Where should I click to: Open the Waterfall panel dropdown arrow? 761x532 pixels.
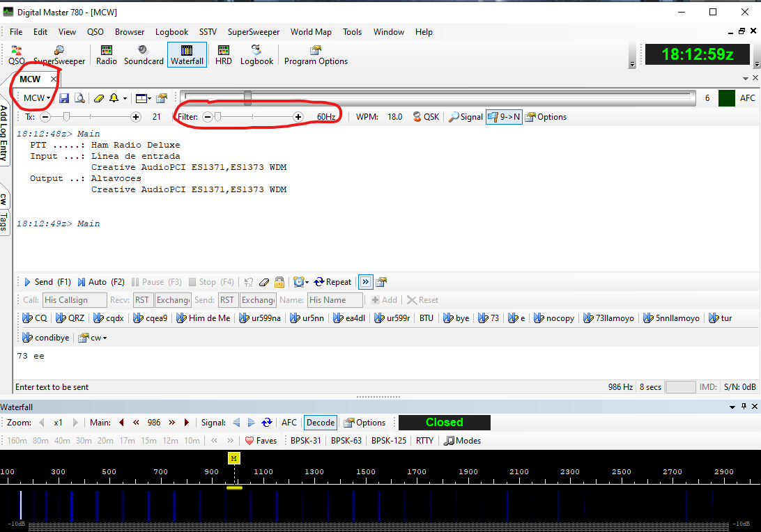(x=732, y=407)
